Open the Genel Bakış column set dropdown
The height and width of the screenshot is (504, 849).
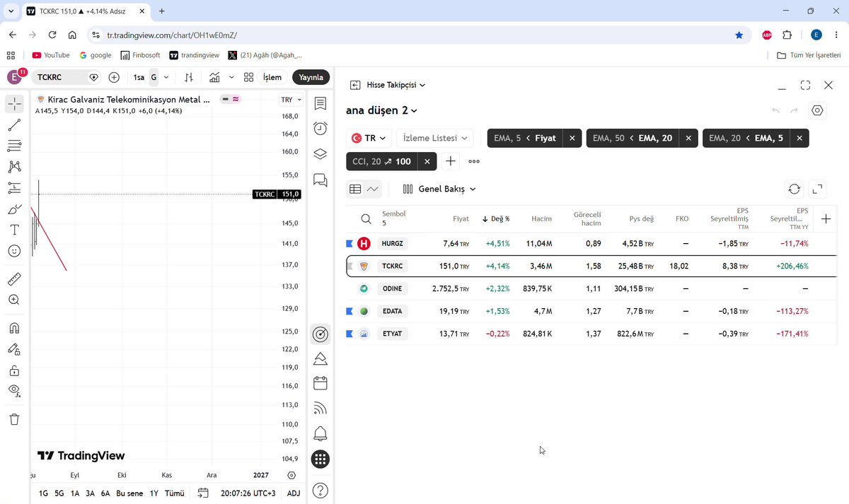(x=439, y=189)
